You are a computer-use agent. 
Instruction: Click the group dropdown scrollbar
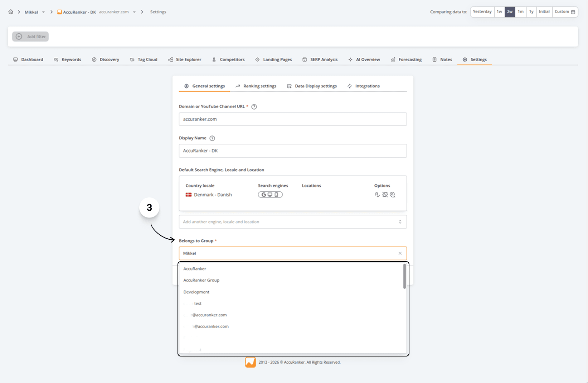404,276
